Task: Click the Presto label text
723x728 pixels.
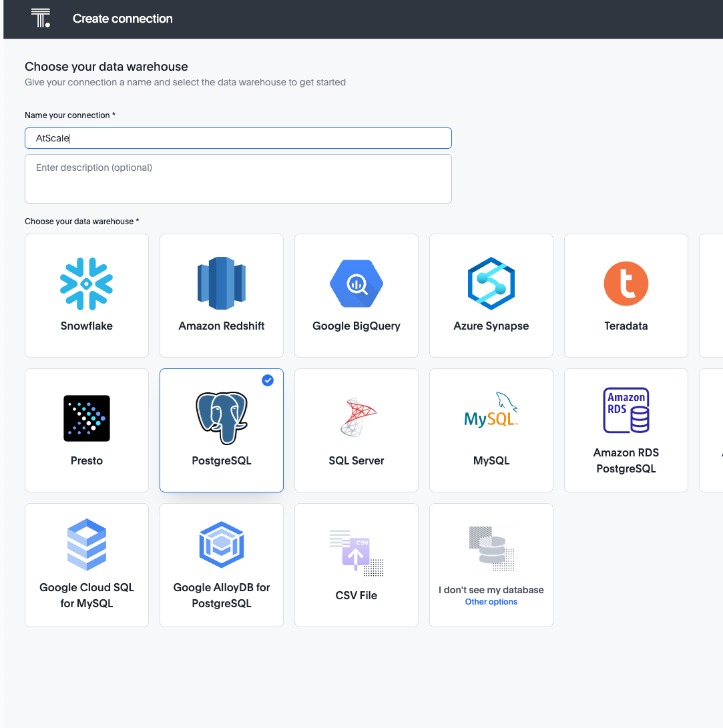Action: (x=86, y=460)
